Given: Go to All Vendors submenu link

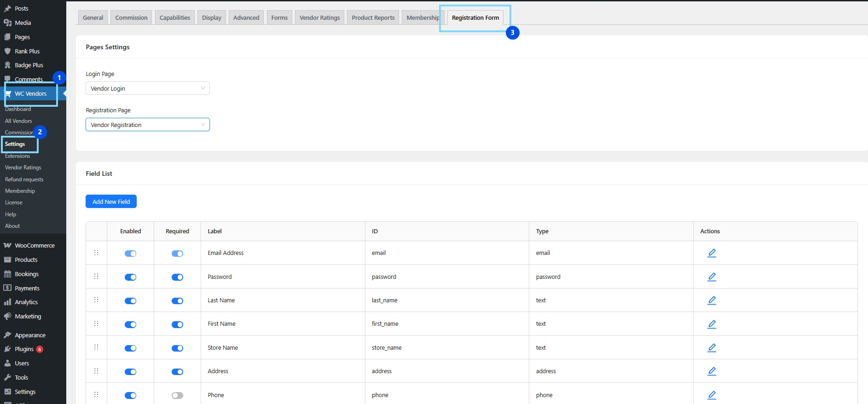Looking at the screenshot, I should coord(18,121).
